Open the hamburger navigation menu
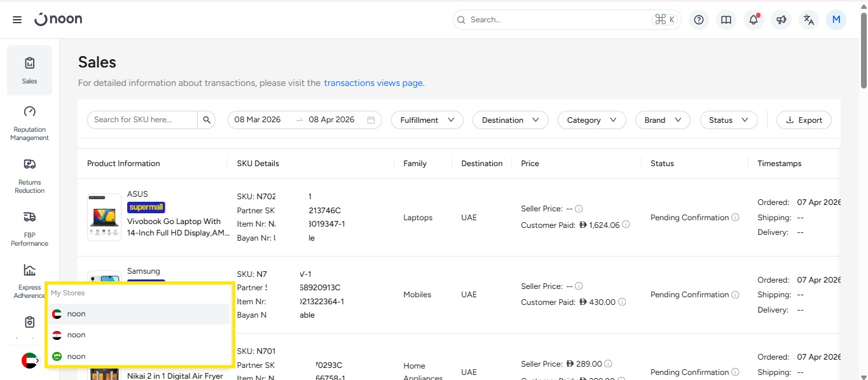 coord(17,20)
